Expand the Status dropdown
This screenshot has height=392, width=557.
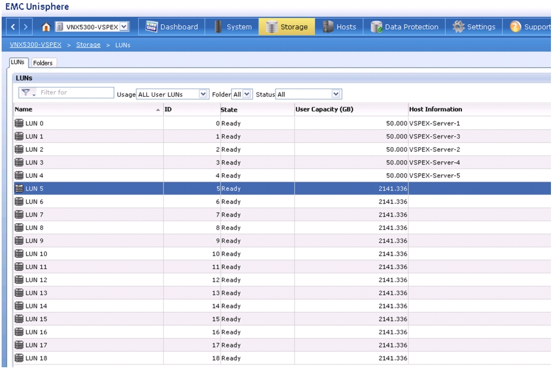336,94
